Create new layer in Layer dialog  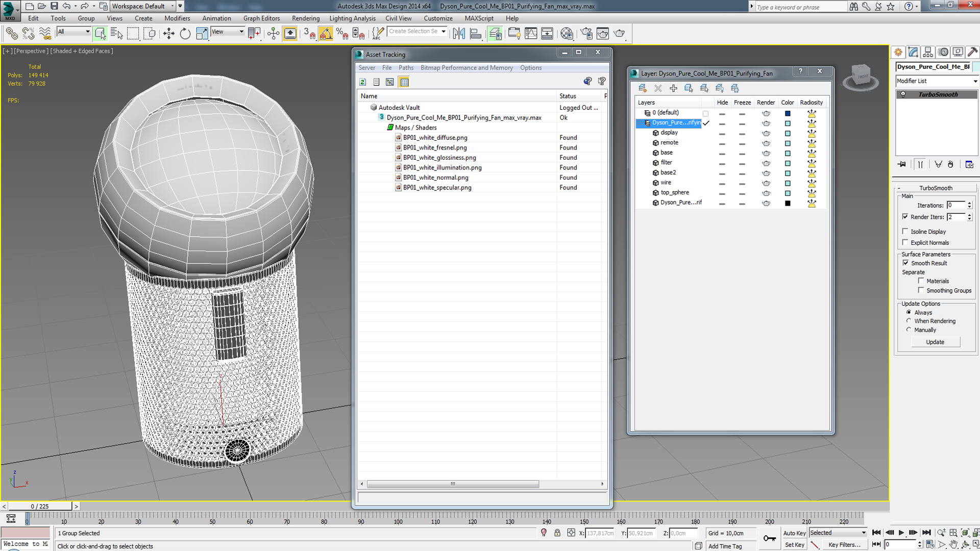pos(643,88)
